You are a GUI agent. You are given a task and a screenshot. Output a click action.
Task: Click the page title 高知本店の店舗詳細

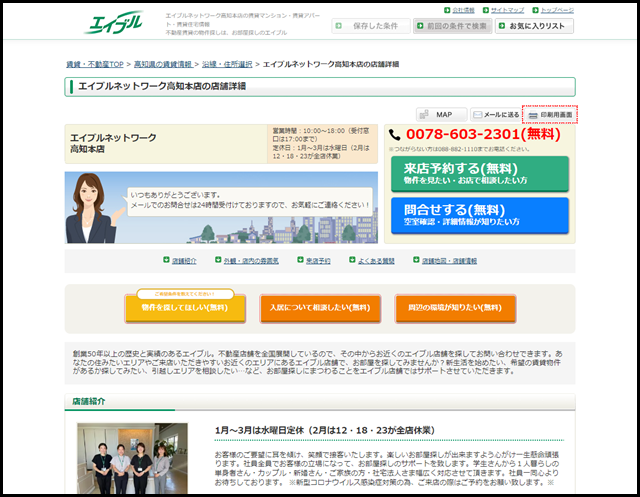click(x=162, y=87)
